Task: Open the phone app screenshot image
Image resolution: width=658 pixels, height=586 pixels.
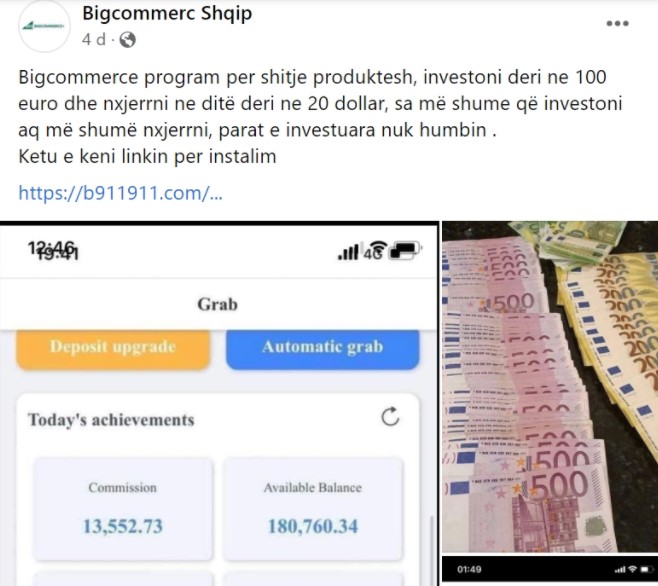Action: pyautogui.click(x=219, y=404)
